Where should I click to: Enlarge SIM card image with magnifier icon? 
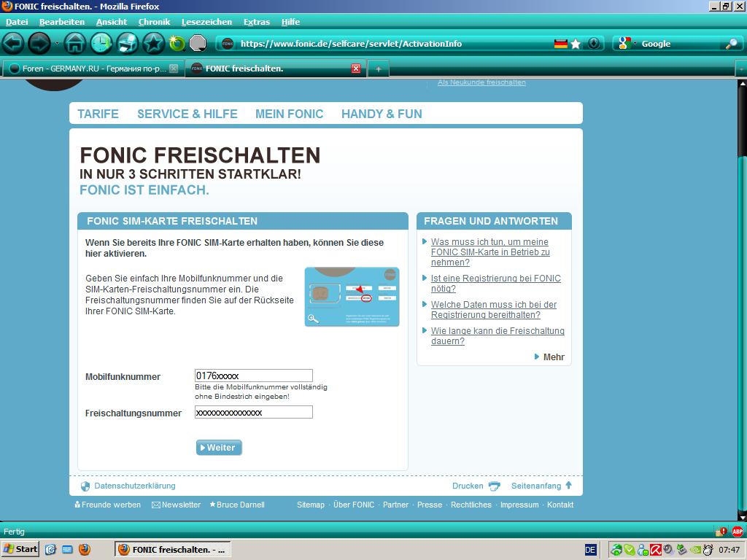tap(313, 319)
